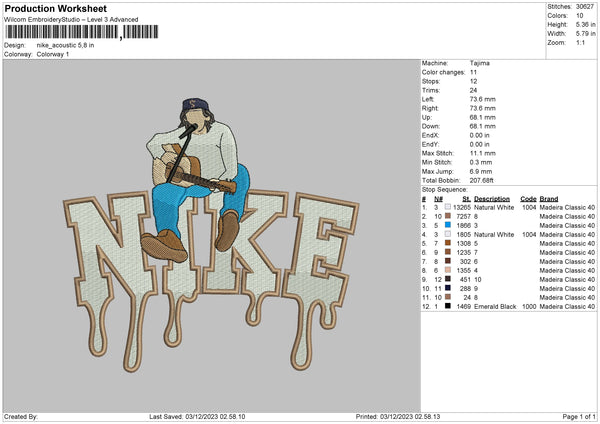Click the 'Description' column header
600x424 pixels.
(492, 199)
